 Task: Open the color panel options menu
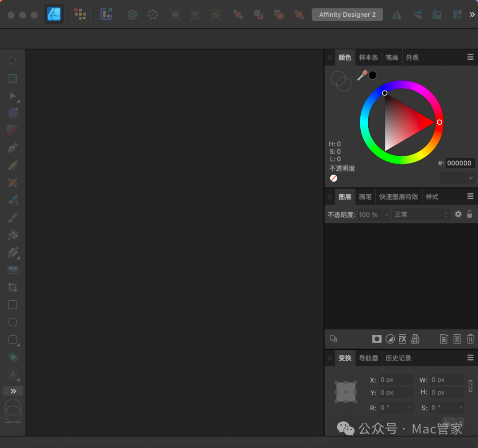click(x=470, y=57)
